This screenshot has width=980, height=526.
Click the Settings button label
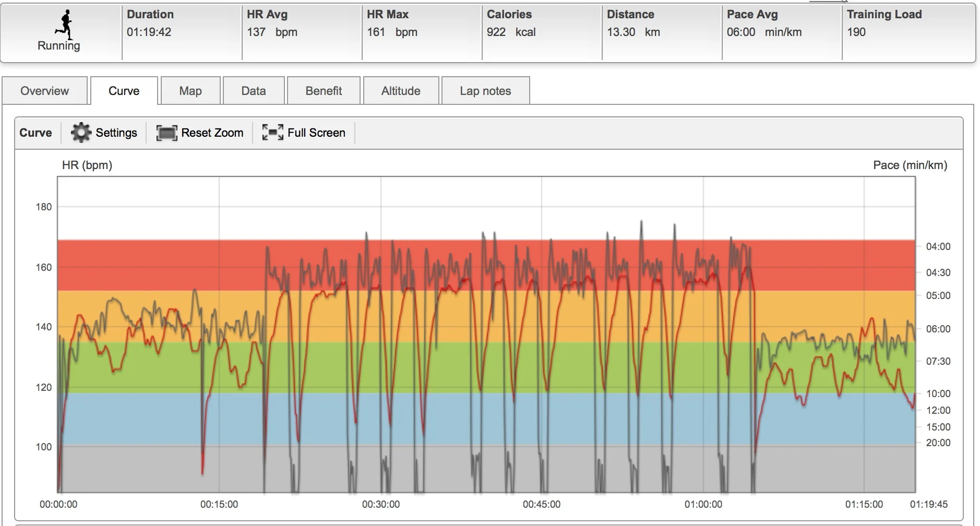(116, 133)
